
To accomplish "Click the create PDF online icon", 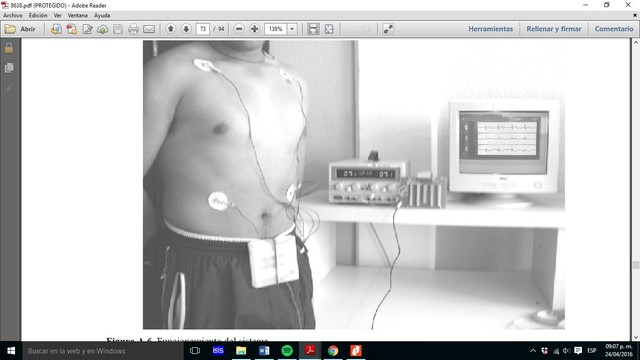I will (x=56, y=29).
